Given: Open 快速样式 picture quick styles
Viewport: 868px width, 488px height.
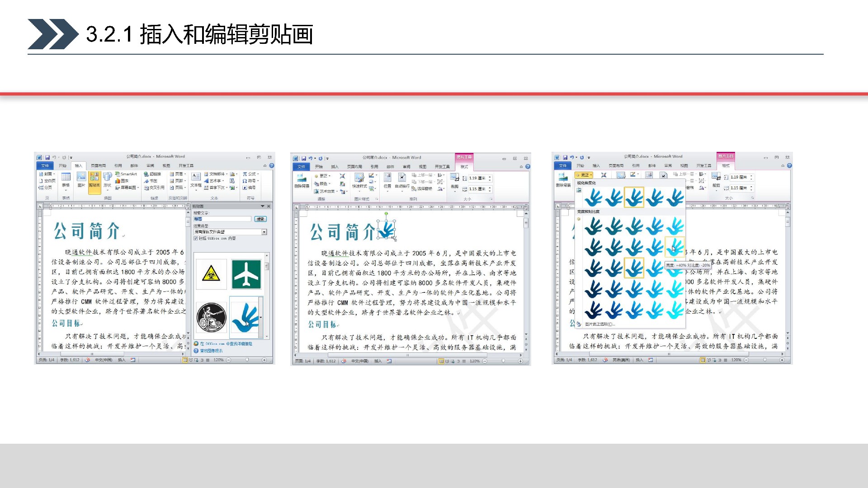Looking at the screenshot, I should [359, 180].
